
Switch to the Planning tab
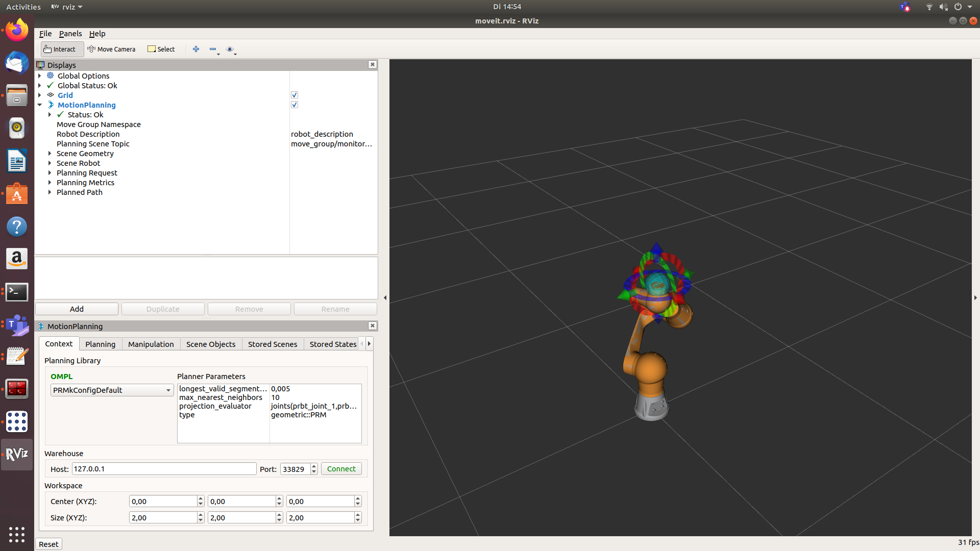point(100,344)
